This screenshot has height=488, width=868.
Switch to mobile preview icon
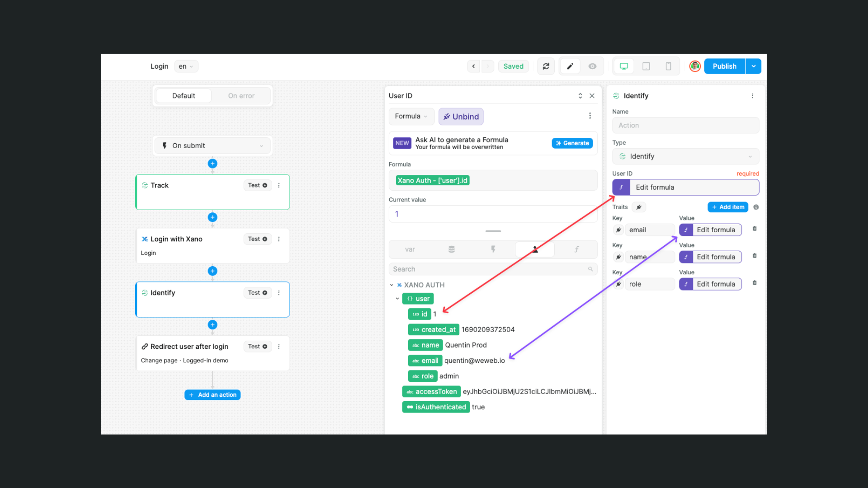668,66
